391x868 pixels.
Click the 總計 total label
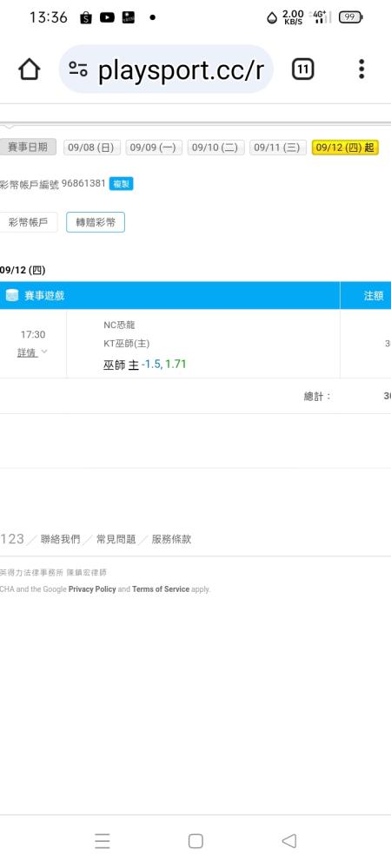(317, 396)
